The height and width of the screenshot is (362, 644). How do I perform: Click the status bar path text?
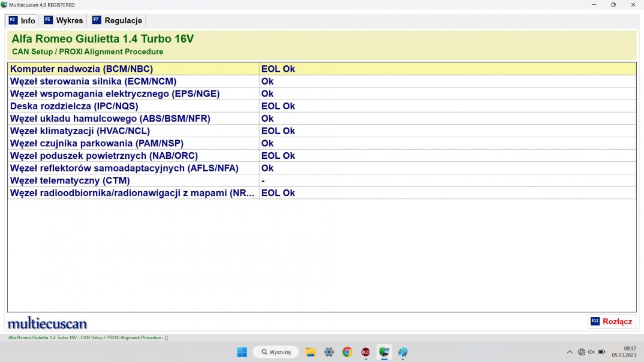(x=88, y=338)
